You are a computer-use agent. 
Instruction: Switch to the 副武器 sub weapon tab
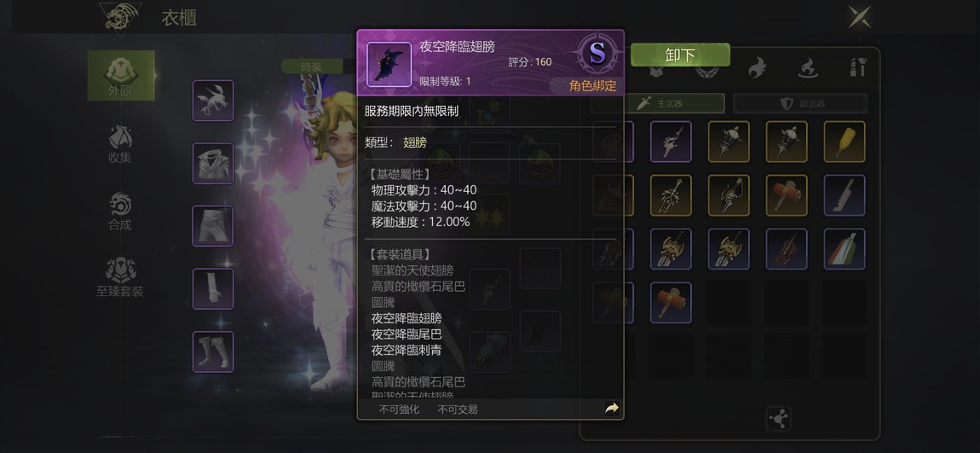800,103
